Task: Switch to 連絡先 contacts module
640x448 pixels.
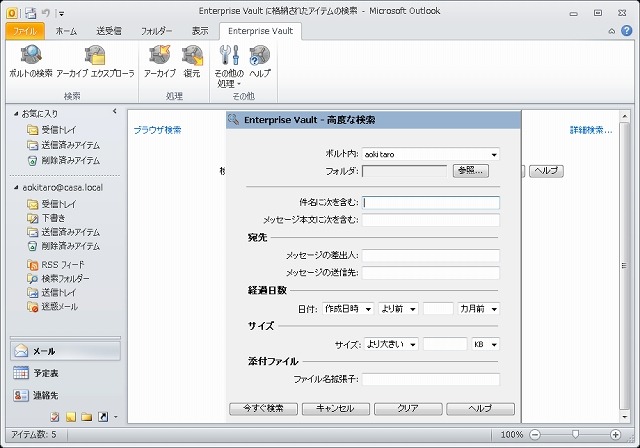Action: point(65,395)
